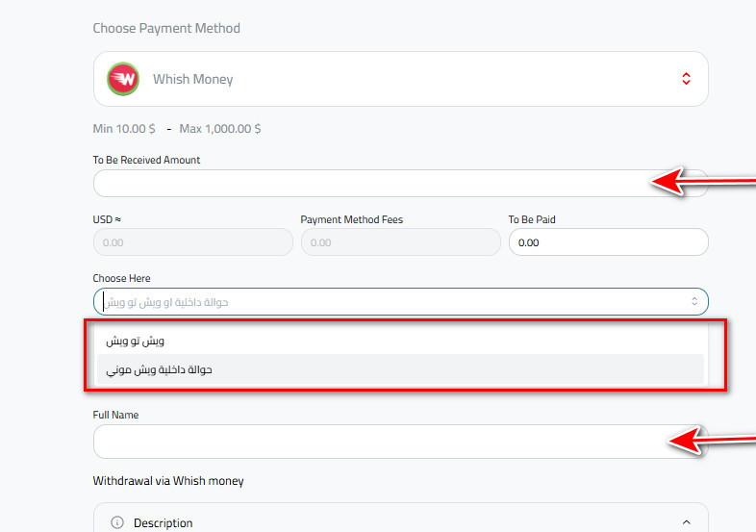Viewport: 756px width, 532px height.
Task: Click the To Be Paid field
Action: click(x=609, y=242)
